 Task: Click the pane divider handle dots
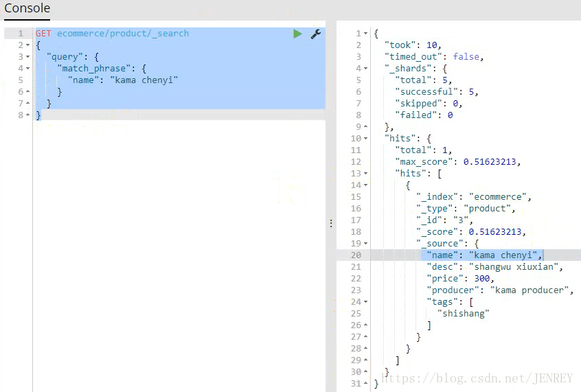331,223
